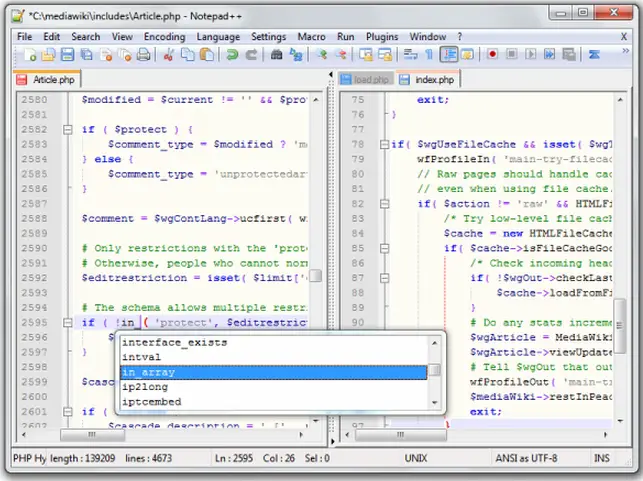
Task: Toggle synchronized vertical scrolling
Action: [x=365, y=55]
